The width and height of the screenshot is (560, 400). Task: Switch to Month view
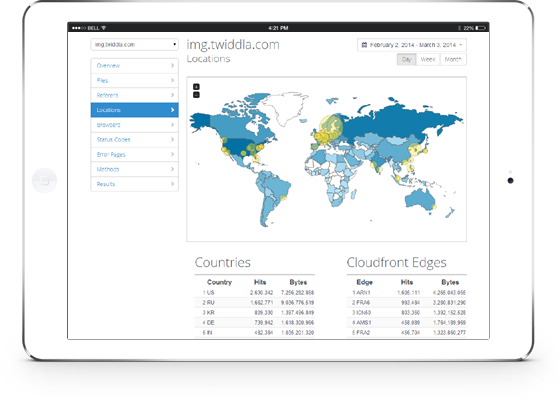pos(453,59)
